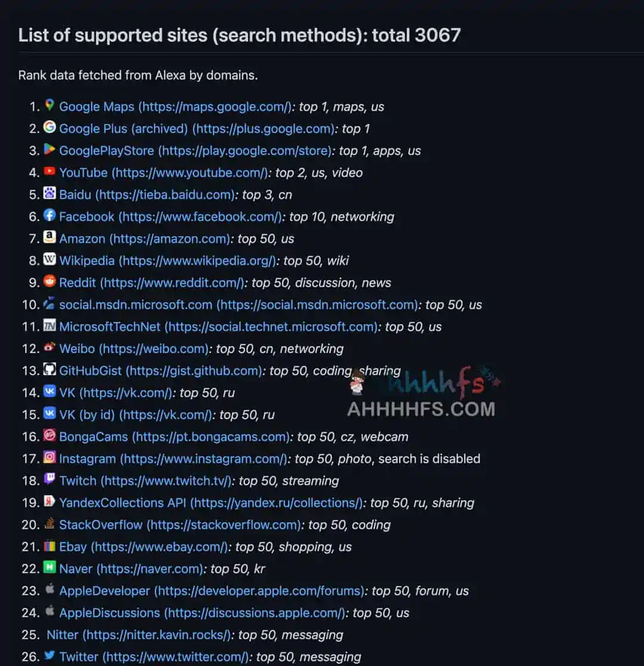Image resolution: width=644 pixels, height=666 pixels.
Task: Click the Google Maps pin icon
Action: point(49,106)
